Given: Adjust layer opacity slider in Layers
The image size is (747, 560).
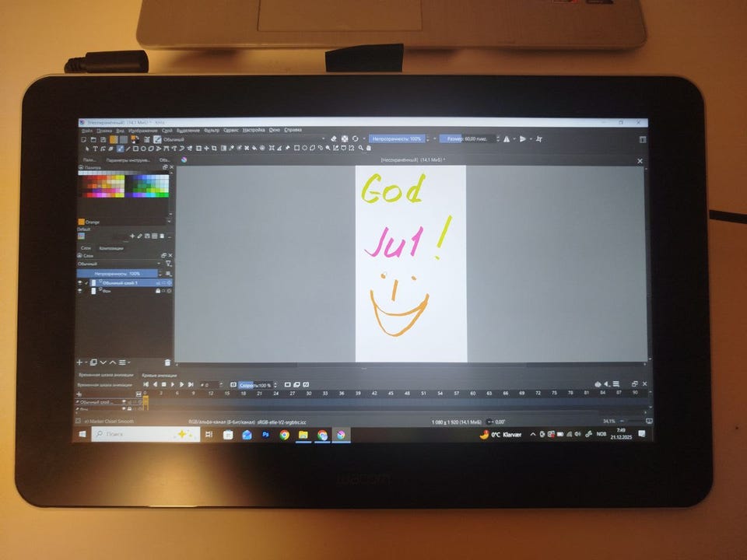Looking at the screenshot, I should point(117,274).
